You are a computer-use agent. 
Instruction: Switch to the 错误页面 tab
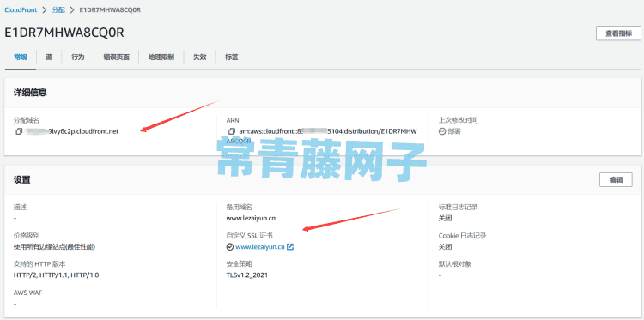point(117,57)
